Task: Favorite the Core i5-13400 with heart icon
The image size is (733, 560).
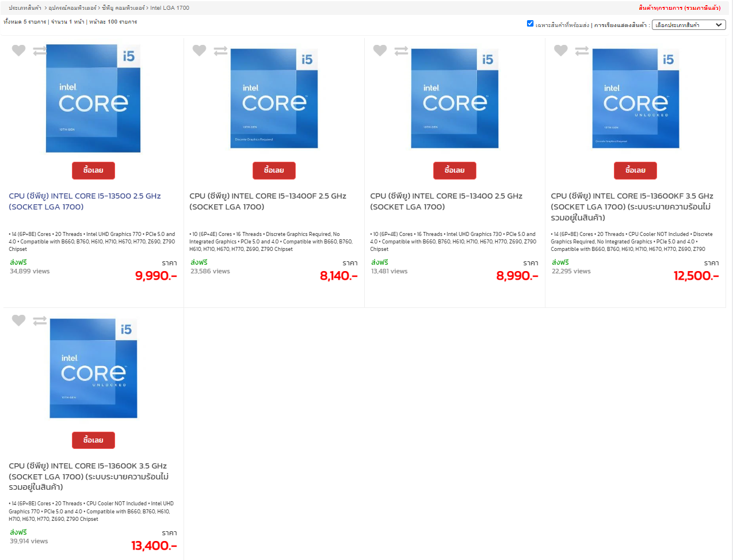Action: click(380, 51)
